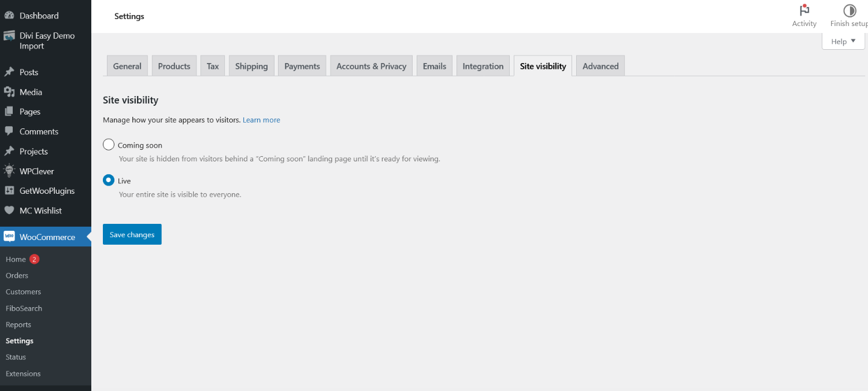Click the Save changes button
The height and width of the screenshot is (391, 868).
[x=132, y=234]
